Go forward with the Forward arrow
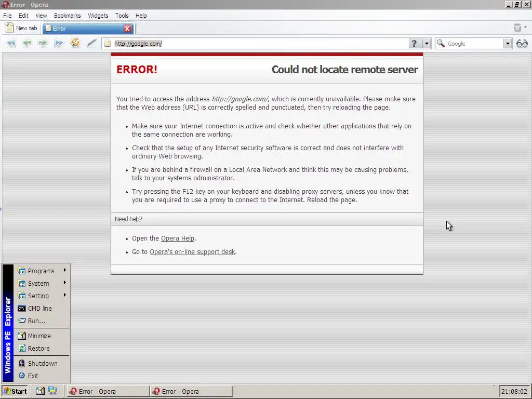This screenshot has width=532, height=399. click(x=43, y=43)
